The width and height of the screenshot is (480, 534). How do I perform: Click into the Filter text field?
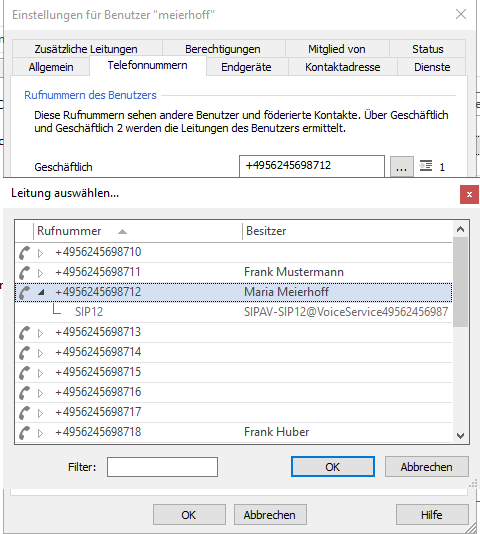pyautogui.click(x=162, y=467)
